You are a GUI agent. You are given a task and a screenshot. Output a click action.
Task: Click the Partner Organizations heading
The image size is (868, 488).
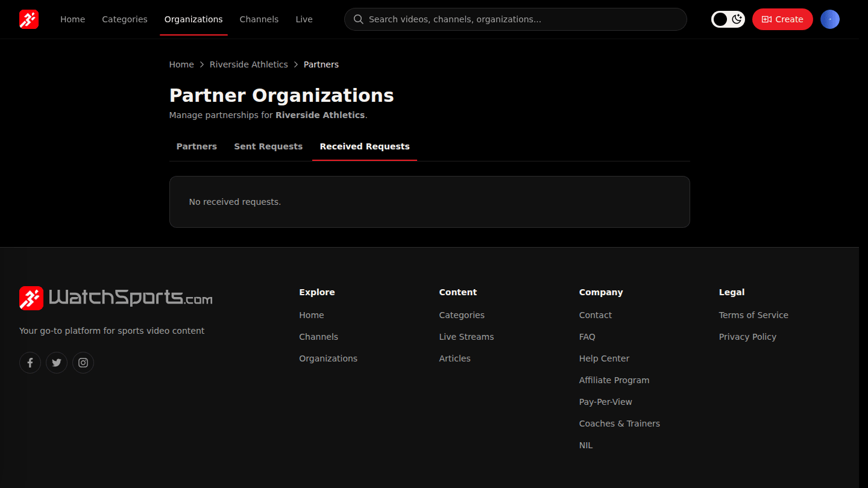pyautogui.click(x=281, y=95)
